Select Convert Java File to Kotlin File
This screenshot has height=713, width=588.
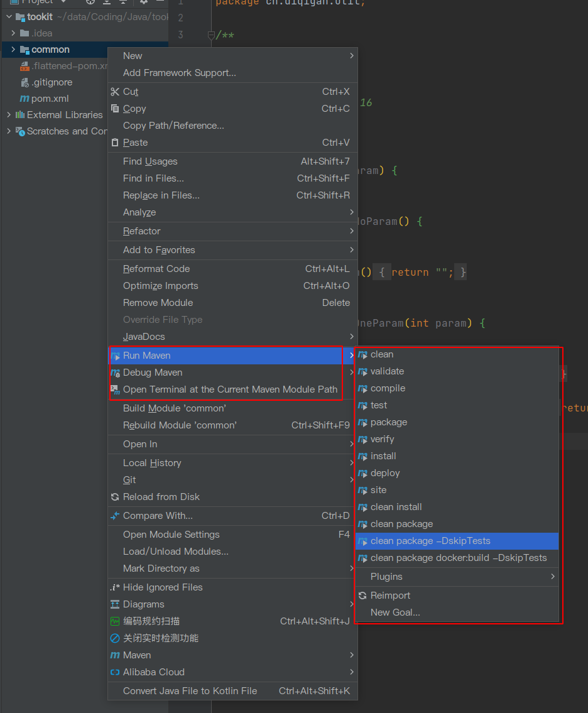tap(233, 691)
